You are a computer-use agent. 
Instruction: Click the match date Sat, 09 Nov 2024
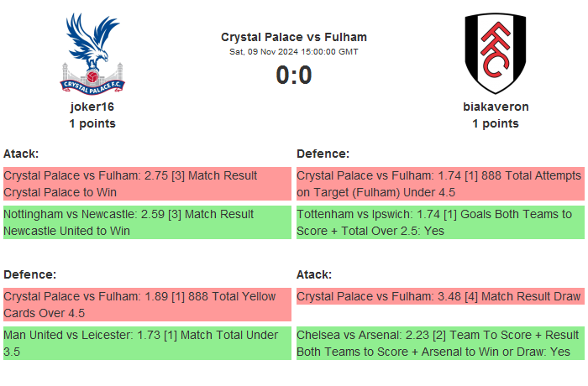294,52
